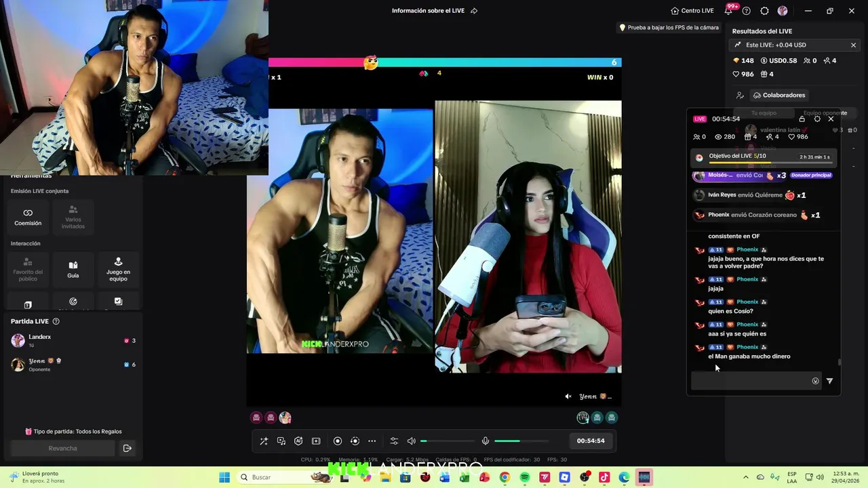Click the chat panel scrollbar
868x488 pixels.
click(x=839, y=363)
